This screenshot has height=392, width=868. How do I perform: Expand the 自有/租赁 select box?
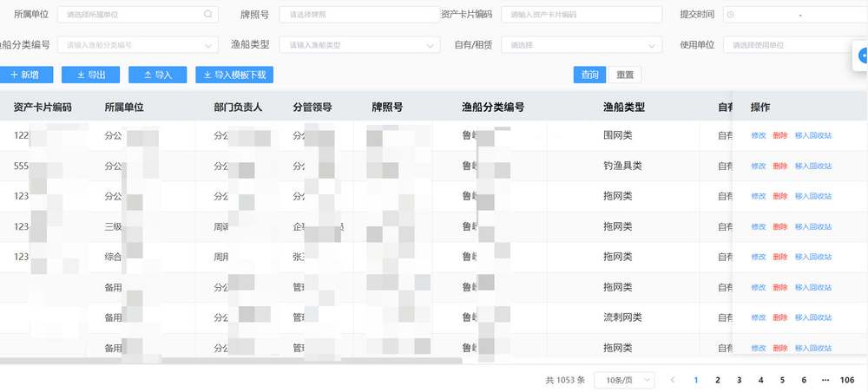pos(582,45)
